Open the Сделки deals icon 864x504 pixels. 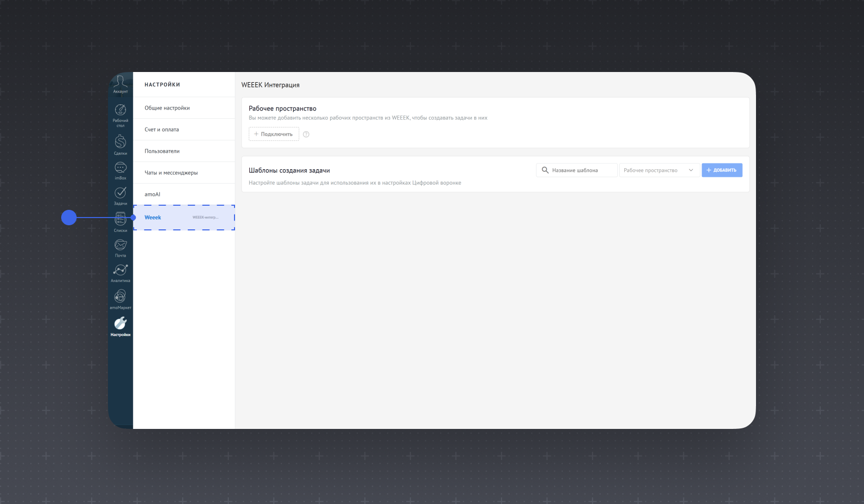[x=120, y=145]
